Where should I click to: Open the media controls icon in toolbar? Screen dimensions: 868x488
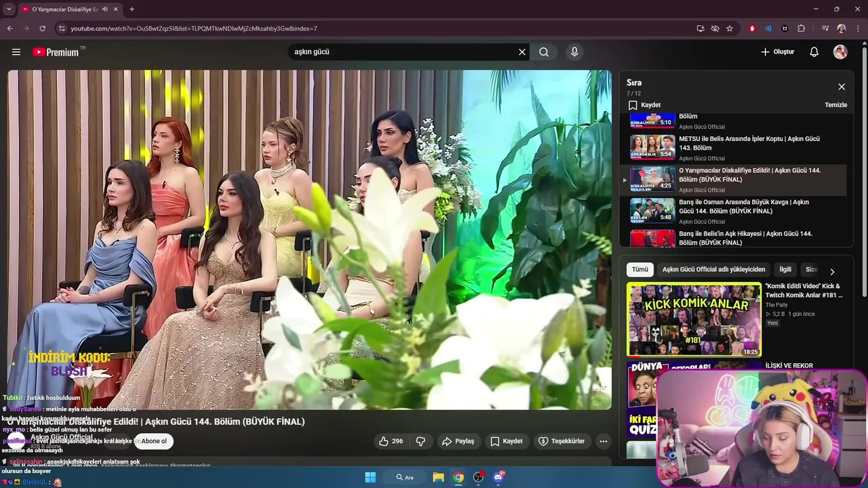coord(825,28)
